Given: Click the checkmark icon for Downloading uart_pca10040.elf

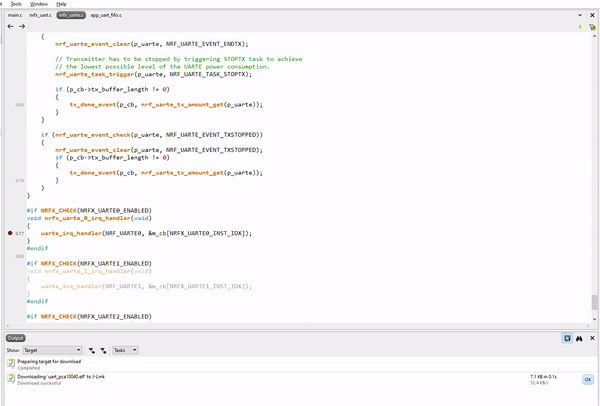Looking at the screenshot, I should click(11, 378).
